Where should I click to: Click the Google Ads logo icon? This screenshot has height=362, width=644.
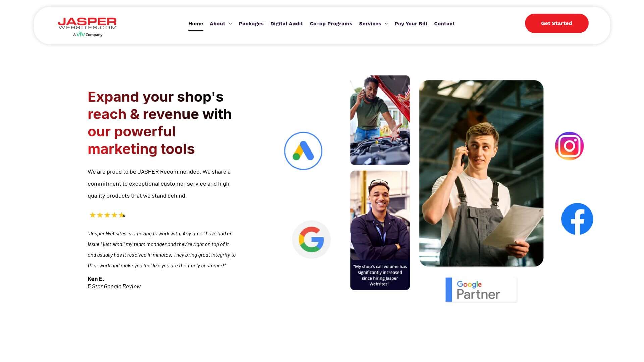tap(303, 151)
